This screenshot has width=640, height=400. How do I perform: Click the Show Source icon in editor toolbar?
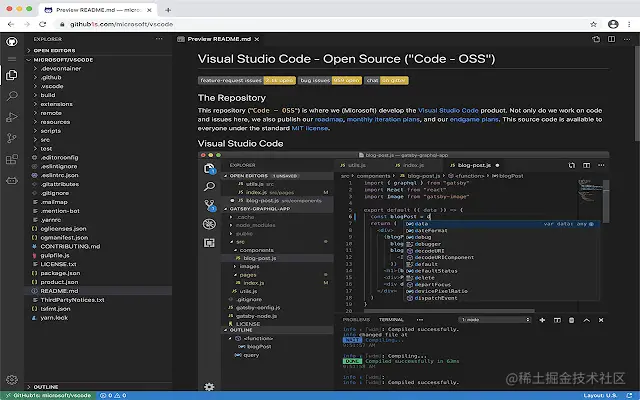pos(596,39)
